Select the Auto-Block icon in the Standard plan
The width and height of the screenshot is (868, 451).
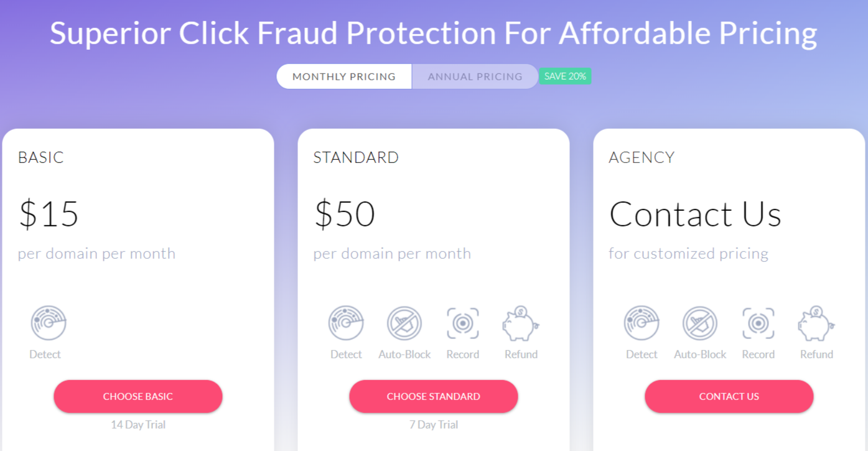(x=404, y=322)
